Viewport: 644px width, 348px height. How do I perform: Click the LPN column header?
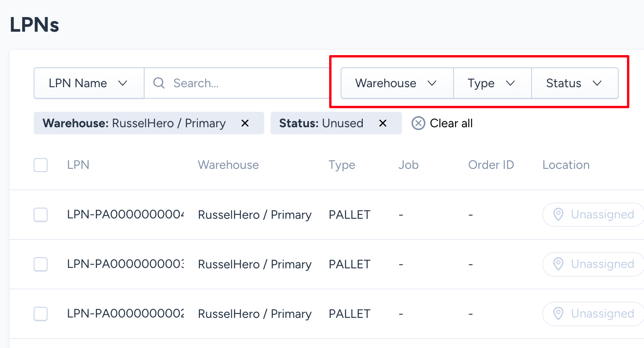78,165
